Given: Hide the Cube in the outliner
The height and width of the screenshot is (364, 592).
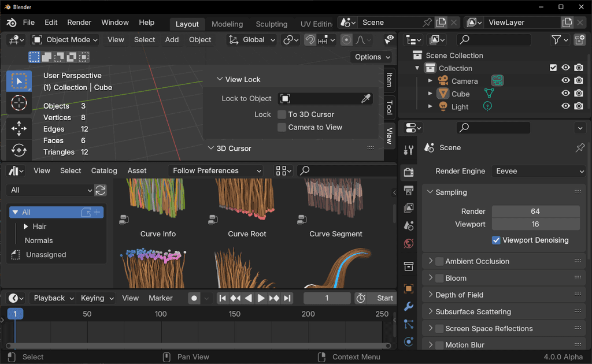Looking at the screenshot, I should (x=565, y=93).
